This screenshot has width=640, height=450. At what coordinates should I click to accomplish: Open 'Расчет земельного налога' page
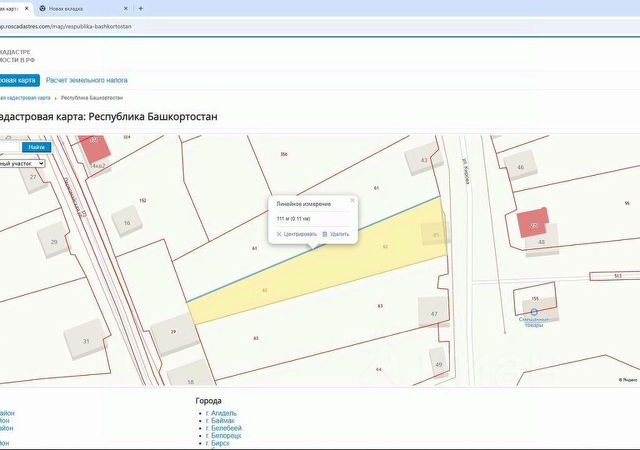(87, 80)
